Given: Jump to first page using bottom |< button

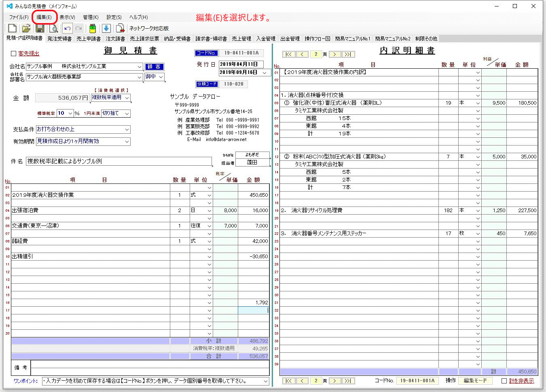Looking at the screenshot, I should (x=288, y=381).
